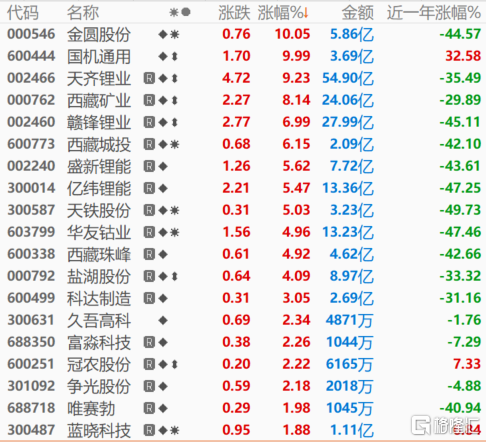Click the R badge next to 盐湖股份
Screen dimensions: 486x442
pyautogui.click(x=149, y=276)
